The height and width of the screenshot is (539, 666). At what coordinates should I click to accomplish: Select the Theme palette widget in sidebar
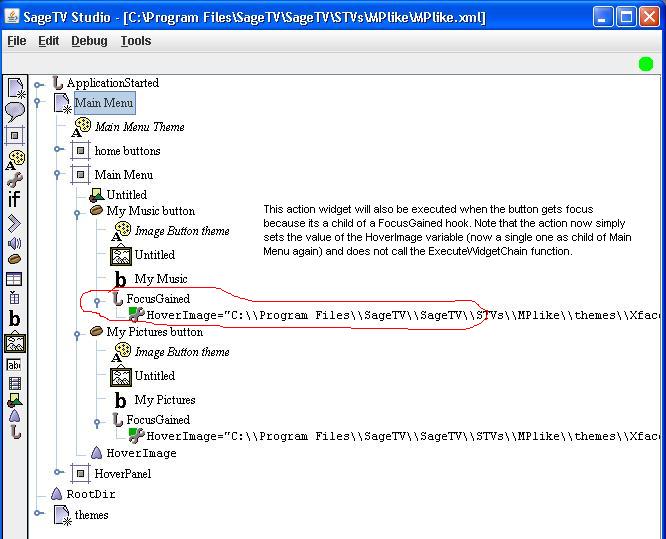point(14,157)
